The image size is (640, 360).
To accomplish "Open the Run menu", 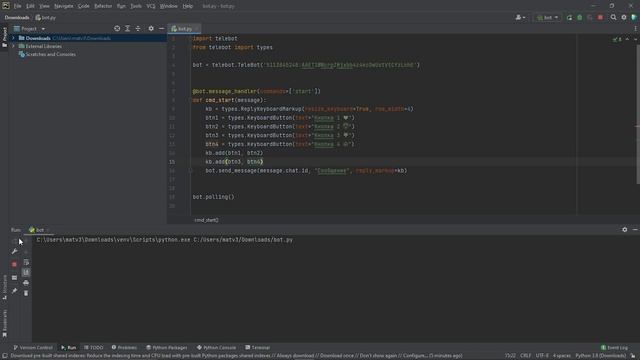I will pos(121,6).
